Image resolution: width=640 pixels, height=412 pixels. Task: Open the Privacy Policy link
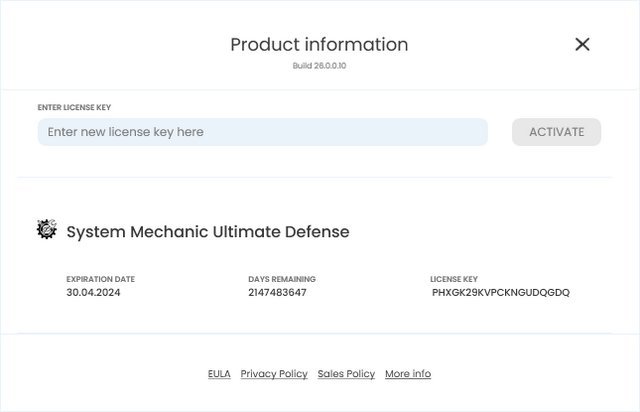[274, 374]
